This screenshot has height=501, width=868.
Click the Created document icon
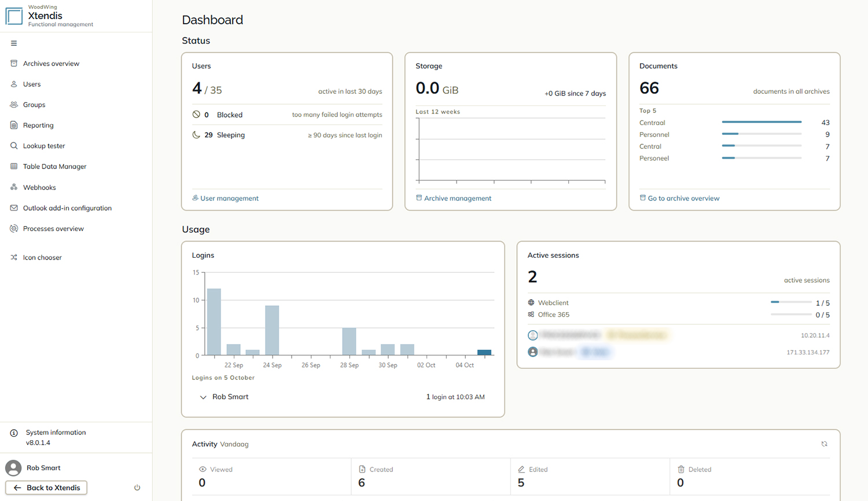click(x=362, y=469)
